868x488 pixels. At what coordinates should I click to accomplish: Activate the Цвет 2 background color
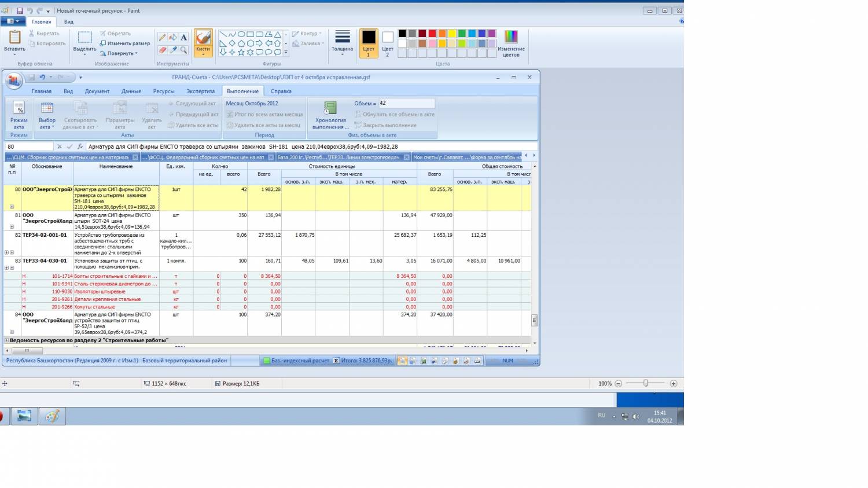click(x=388, y=43)
